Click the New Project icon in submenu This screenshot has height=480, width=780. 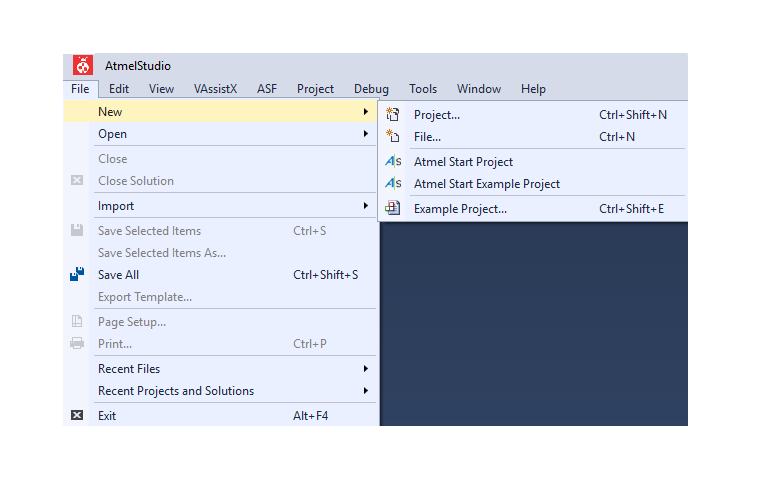click(393, 115)
